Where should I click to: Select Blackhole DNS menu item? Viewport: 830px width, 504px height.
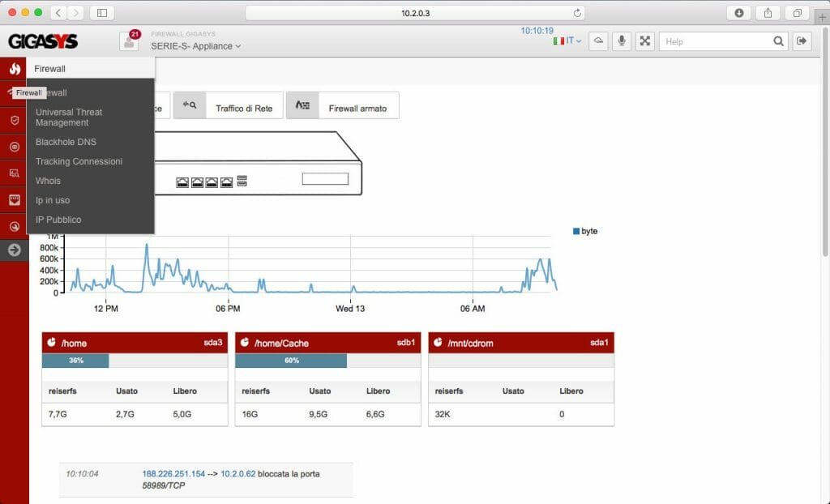click(x=66, y=142)
